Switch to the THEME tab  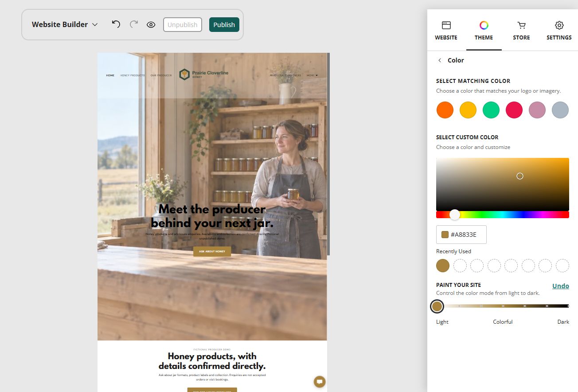(484, 31)
